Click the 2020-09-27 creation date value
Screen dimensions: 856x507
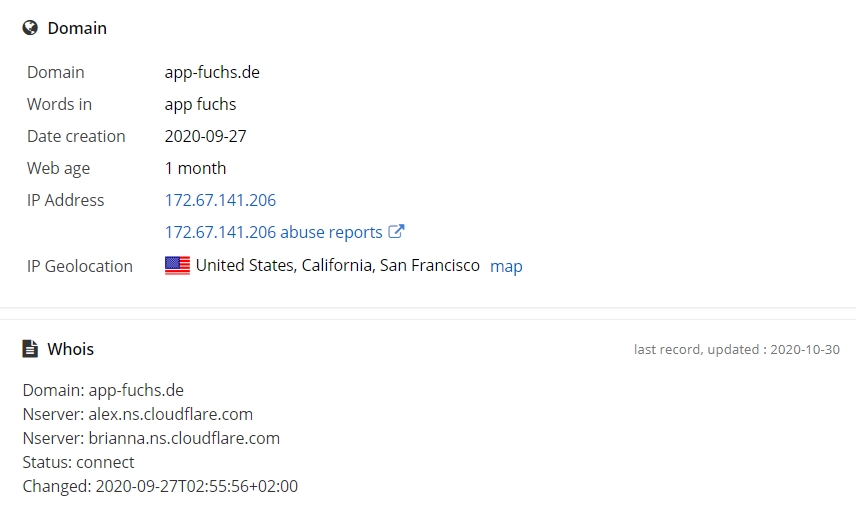click(x=206, y=136)
